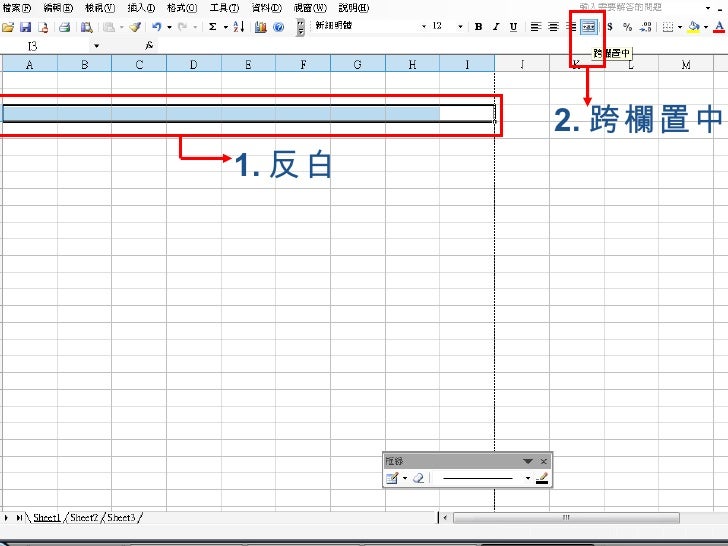Screen dimensions: 728x546
Task: Click the Line Color pencil in border toolbar
Action: click(542, 478)
